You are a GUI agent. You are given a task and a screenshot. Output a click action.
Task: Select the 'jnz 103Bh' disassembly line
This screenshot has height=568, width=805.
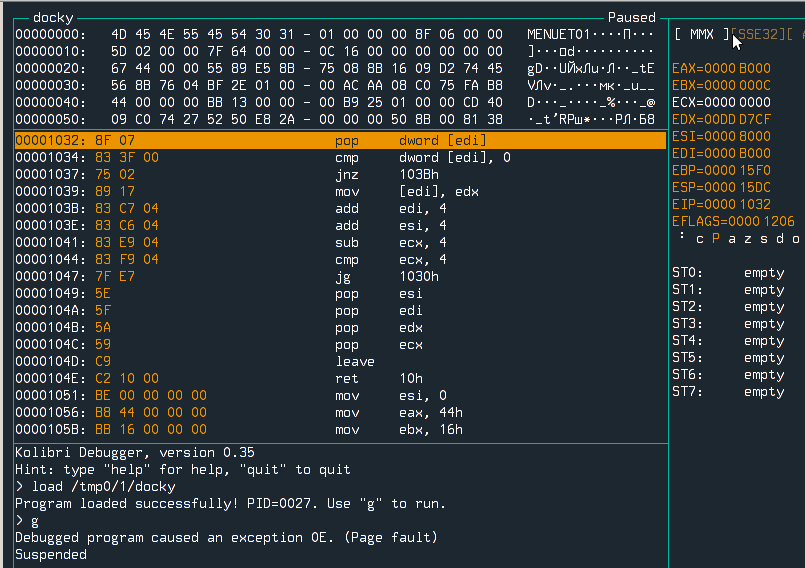coord(340,175)
